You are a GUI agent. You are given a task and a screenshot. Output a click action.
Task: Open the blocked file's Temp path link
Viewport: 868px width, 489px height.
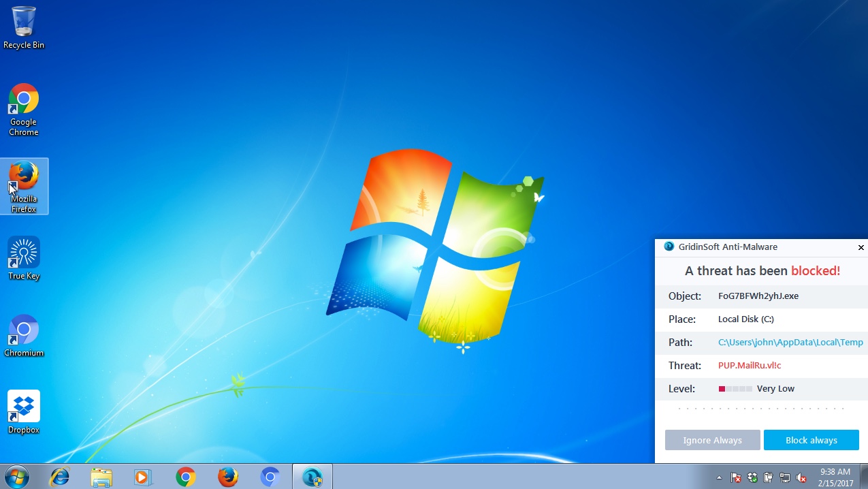(790, 343)
